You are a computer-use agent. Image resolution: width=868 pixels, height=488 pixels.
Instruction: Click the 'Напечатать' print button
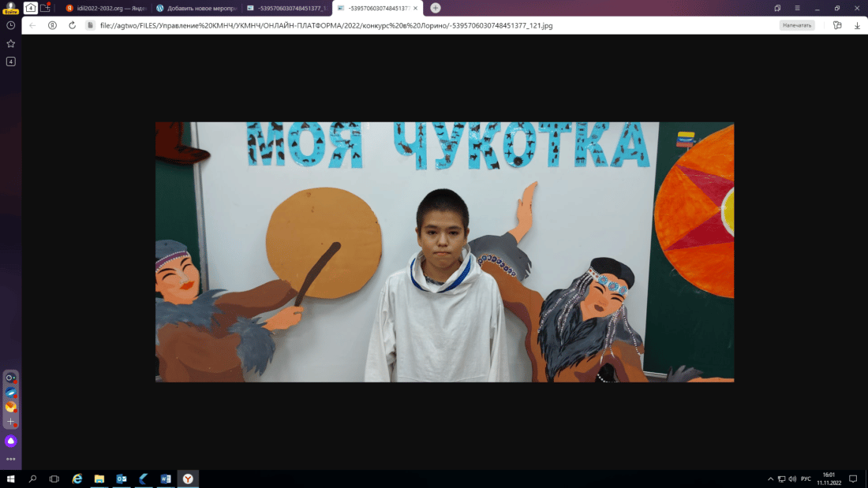[x=797, y=25]
